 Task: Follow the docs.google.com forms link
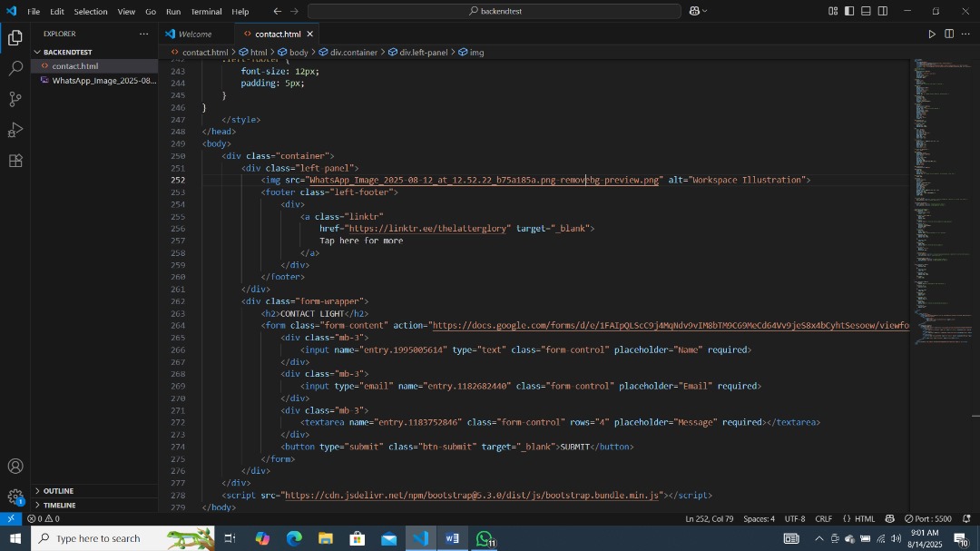pos(671,325)
